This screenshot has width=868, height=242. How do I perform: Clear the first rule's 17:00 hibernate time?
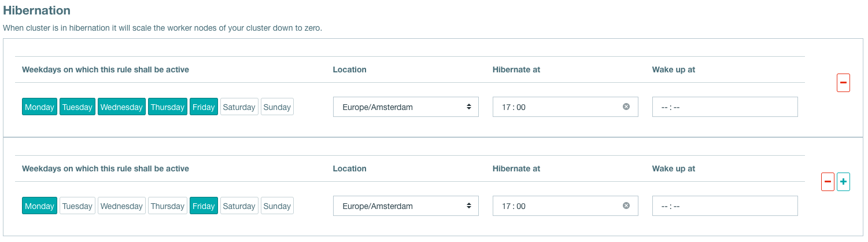[626, 107]
